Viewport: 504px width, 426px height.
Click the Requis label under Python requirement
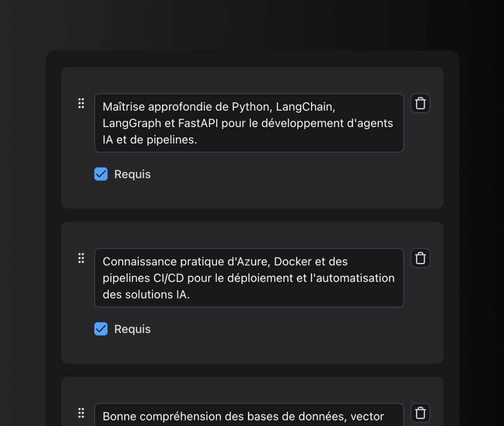point(133,174)
